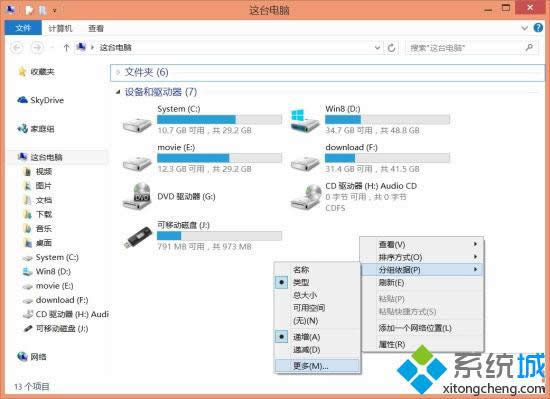Click 刷新(E) in context menu
This screenshot has height=399, width=550.
coord(422,282)
